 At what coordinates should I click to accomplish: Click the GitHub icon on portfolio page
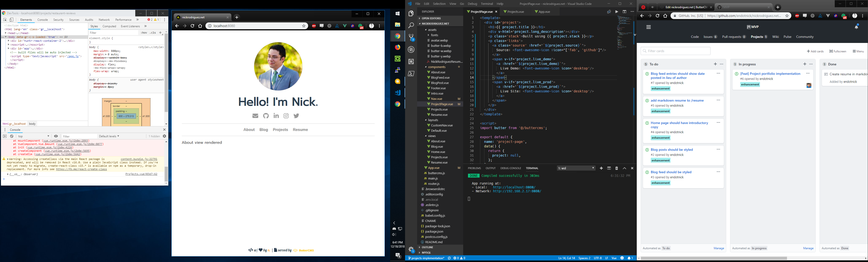pyautogui.click(x=266, y=116)
